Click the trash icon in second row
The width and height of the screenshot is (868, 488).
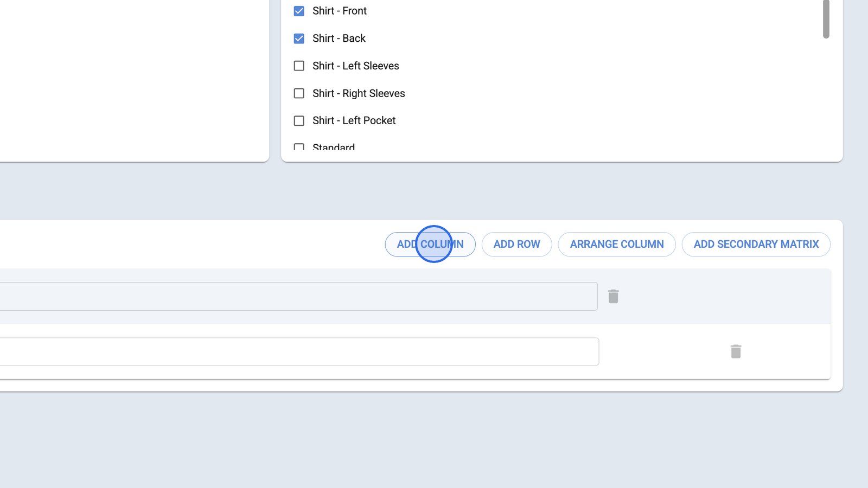click(x=736, y=352)
